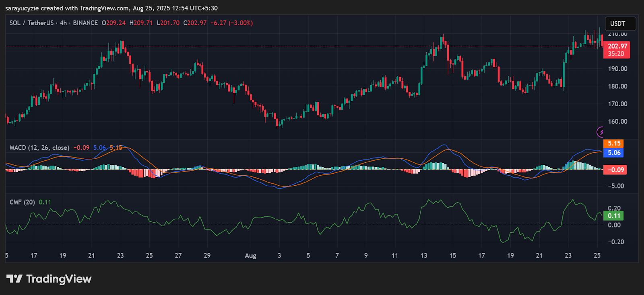Click the blue MACD value tag 5.06
This screenshot has width=644, height=295.
click(x=614, y=153)
